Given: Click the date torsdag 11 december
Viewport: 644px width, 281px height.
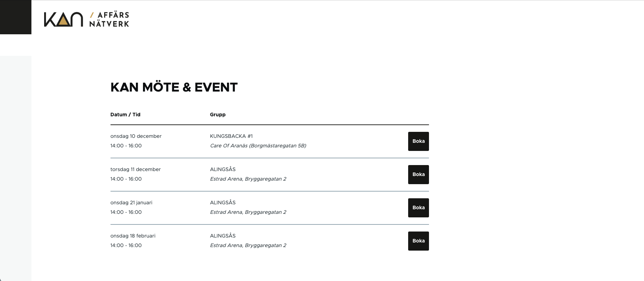Looking at the screenshot, I should coord(136,169).
